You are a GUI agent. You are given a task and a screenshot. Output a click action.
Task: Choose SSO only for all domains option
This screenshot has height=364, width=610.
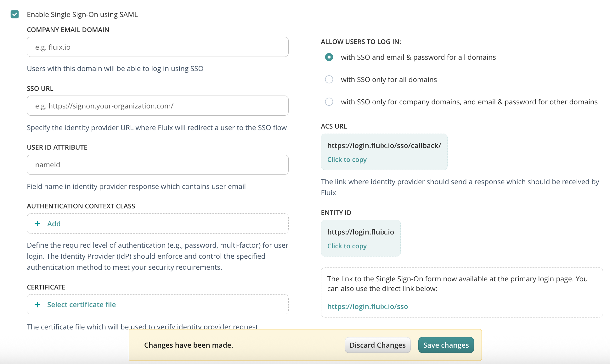329,80
